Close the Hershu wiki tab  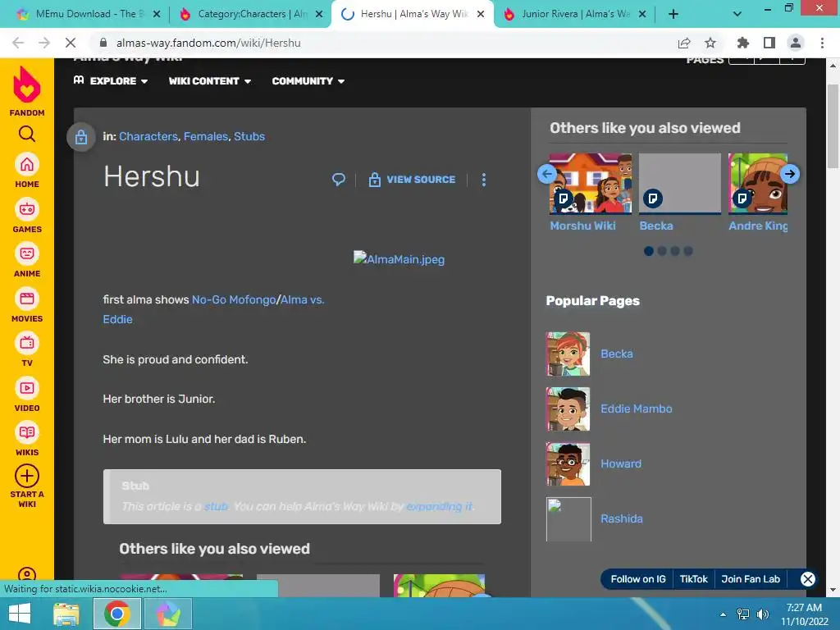pos(481,14)
